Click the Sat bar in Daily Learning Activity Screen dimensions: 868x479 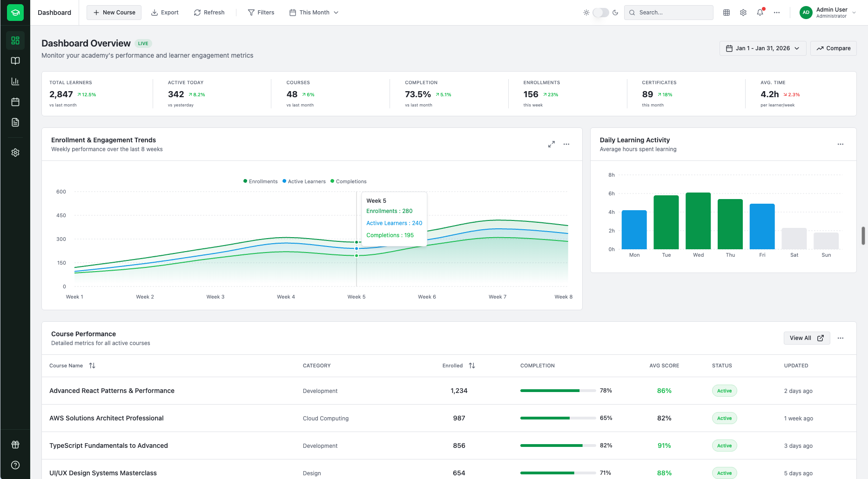pyautogui.click(x=794, y=239)
